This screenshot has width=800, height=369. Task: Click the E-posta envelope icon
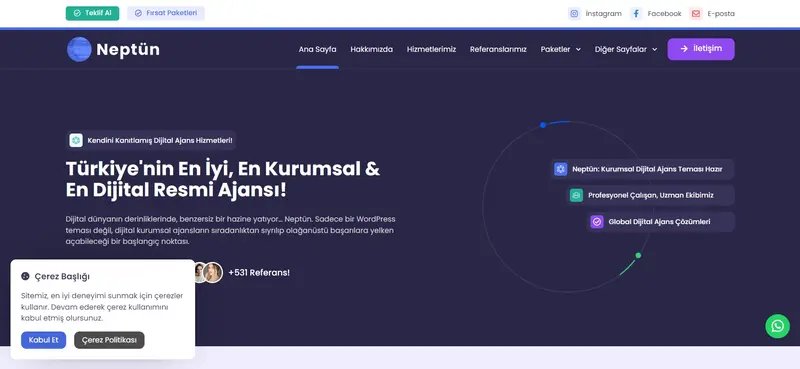(696, 14)
